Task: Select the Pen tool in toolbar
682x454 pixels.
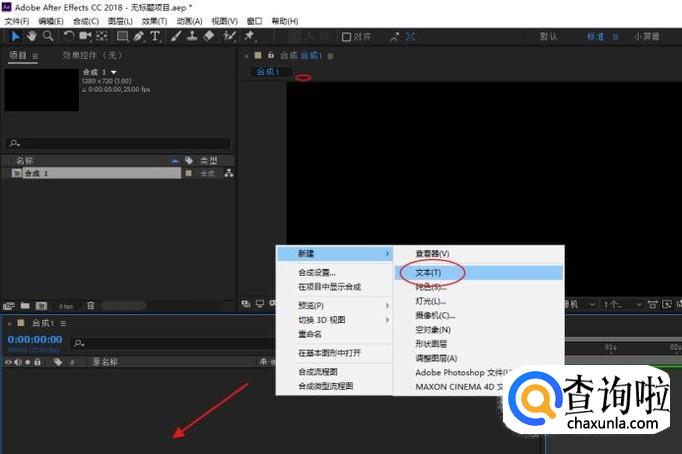Action: tap(137, 37)
